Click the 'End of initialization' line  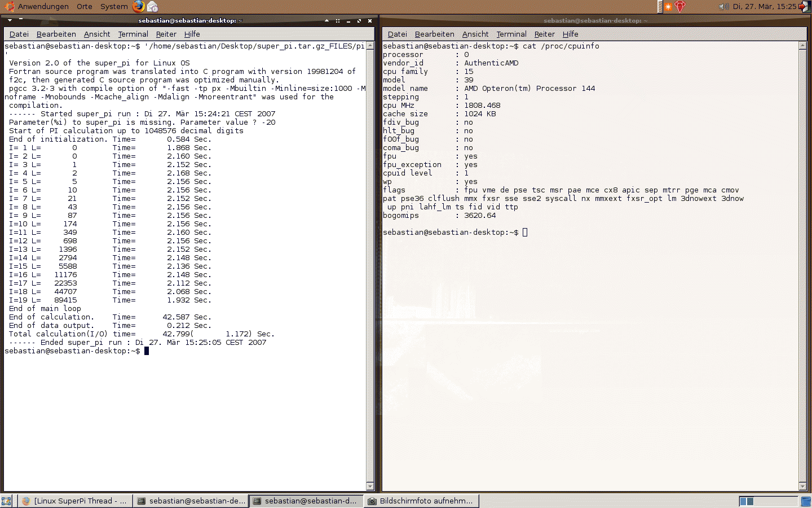click(110, 139)
